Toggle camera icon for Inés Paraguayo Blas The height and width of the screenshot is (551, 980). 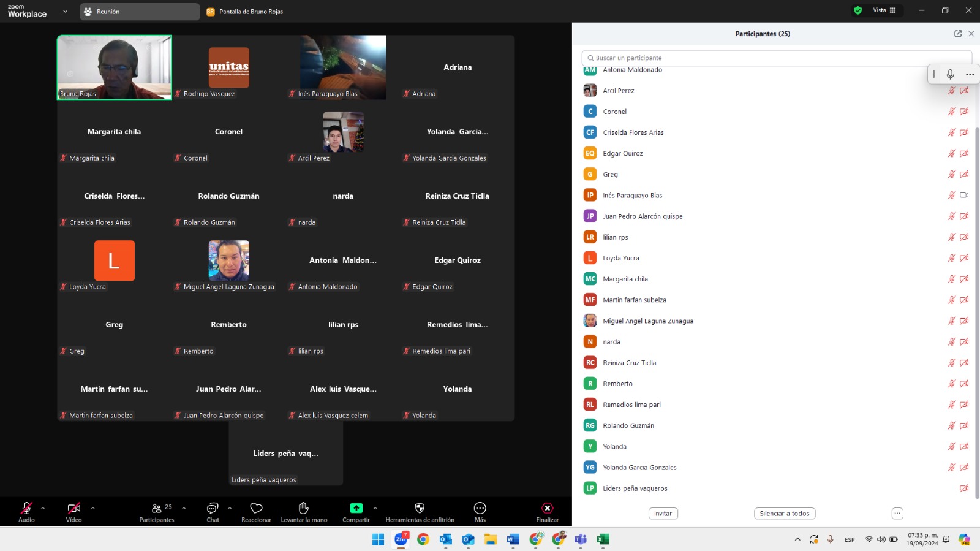pos(964,195)
